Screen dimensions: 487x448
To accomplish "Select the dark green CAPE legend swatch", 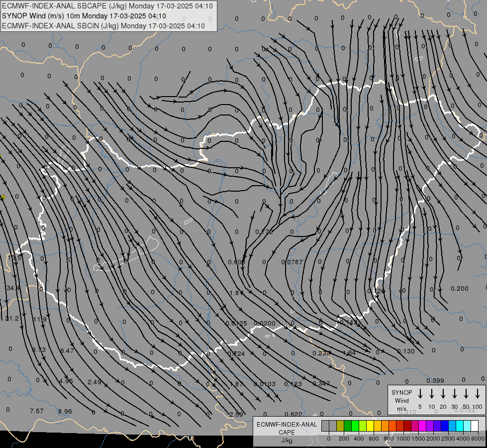I will (348, 426).
